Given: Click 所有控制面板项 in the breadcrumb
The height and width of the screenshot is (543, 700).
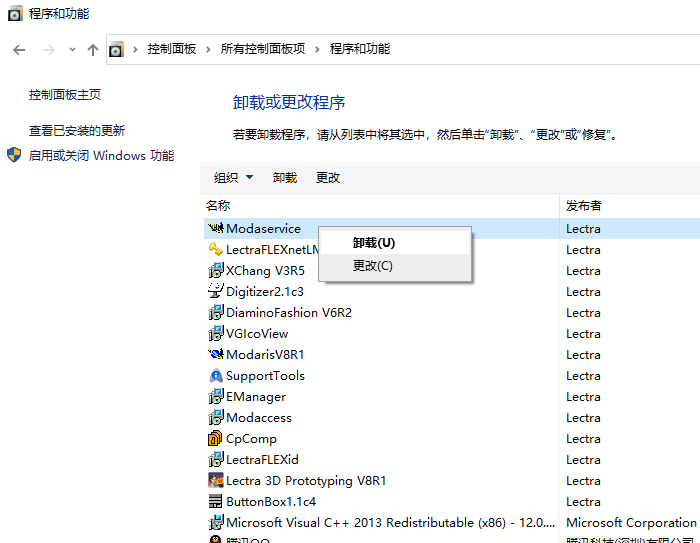Looking at the screenshot, I should tap(262, 49).
